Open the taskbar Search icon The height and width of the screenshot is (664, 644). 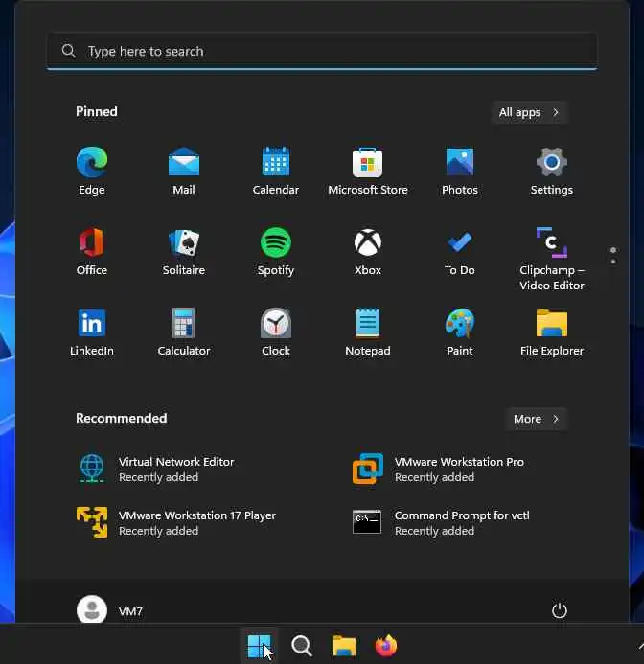point(302,646)
